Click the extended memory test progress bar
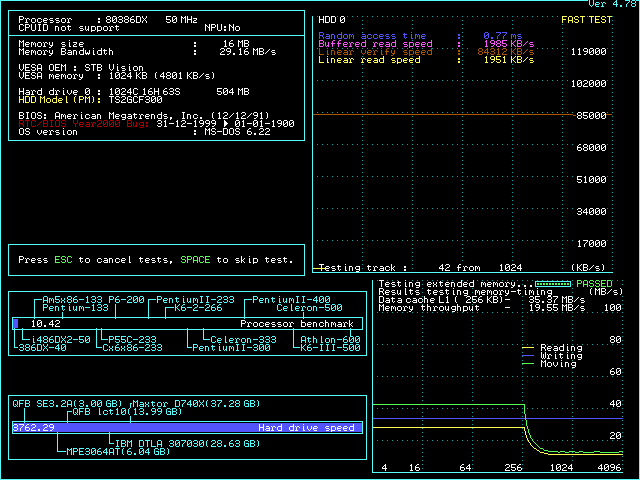Image resolution: width=640 pixels, height=480 pixels. tap(553, 284)
